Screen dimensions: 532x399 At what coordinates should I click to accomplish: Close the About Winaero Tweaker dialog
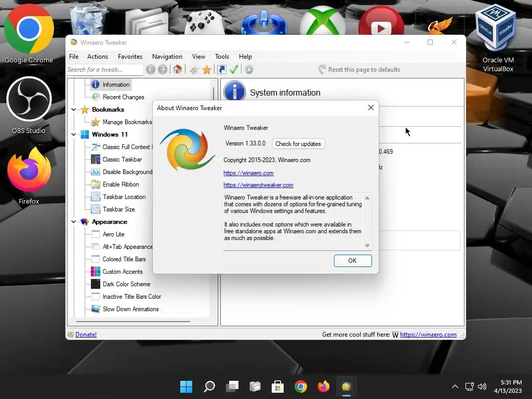tap(371, 108)
